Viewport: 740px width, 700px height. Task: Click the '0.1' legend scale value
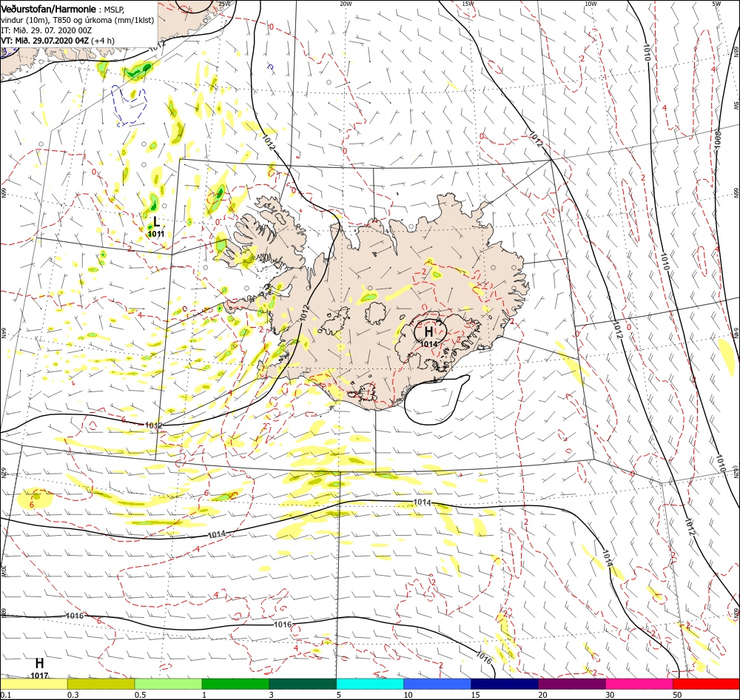click(x=6, y=695)
